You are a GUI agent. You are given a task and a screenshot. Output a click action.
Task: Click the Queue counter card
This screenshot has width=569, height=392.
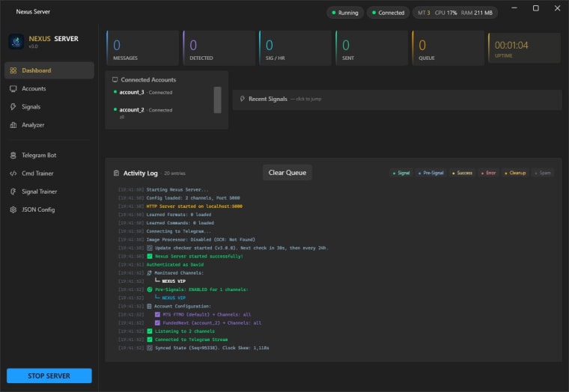tap(448, 48)
